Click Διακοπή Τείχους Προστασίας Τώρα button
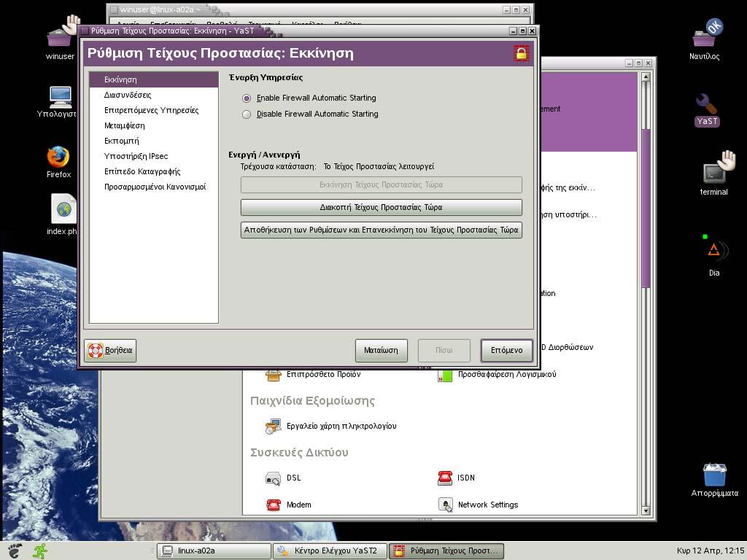The width and height of the screenshot is (747, 560). tap(381, 207)
